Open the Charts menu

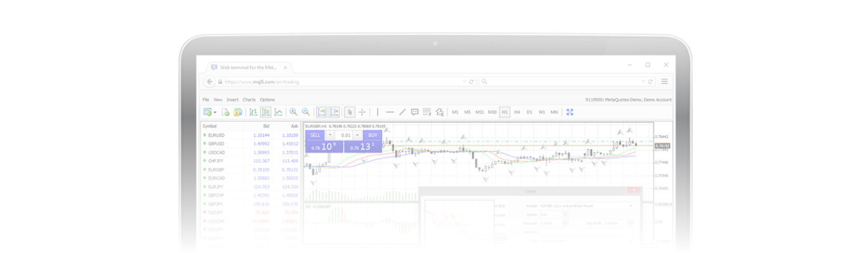[249, 99]
